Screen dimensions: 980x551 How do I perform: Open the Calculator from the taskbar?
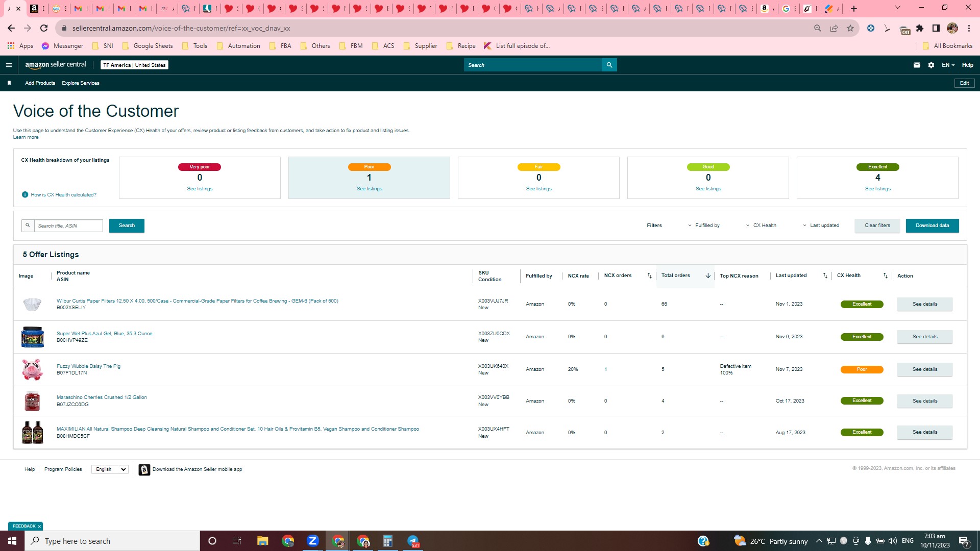tap(388, 541)
